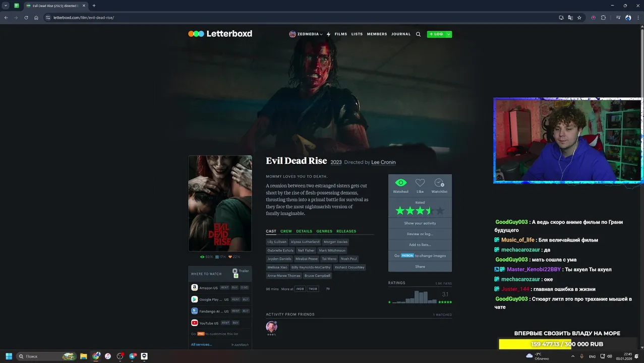Click the PATRON badge
The height and width of the screenshot is (363, 644).
tap(407, 256)
